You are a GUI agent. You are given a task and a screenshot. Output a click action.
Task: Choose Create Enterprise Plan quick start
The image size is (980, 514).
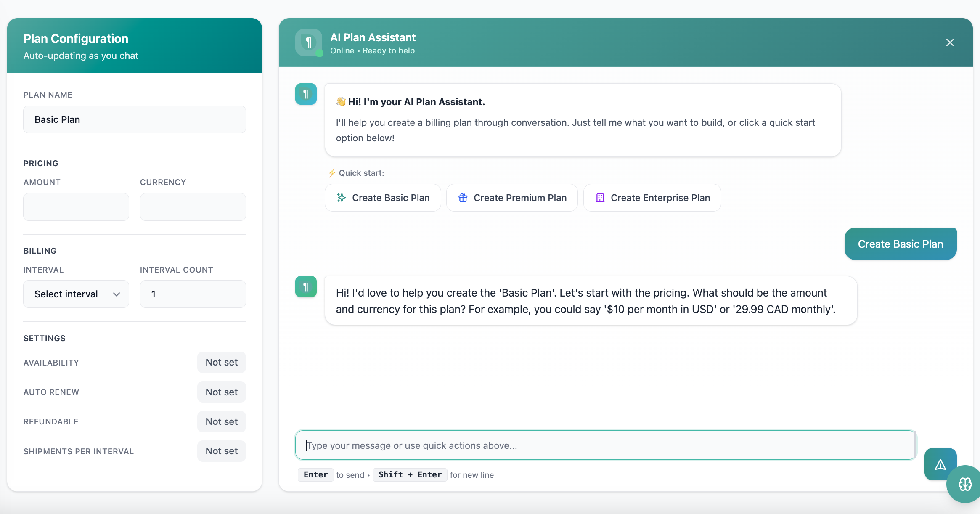652,198
